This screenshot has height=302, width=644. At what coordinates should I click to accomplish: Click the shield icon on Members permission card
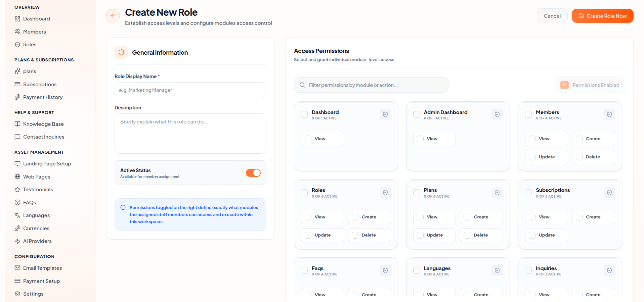coord(609,114)
